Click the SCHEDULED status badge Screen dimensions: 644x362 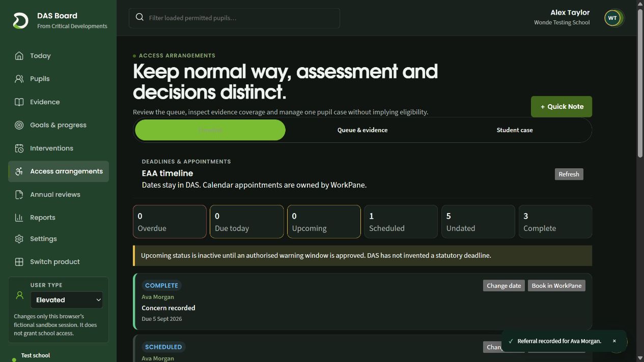pyautogui.click(x=163, y=347)
